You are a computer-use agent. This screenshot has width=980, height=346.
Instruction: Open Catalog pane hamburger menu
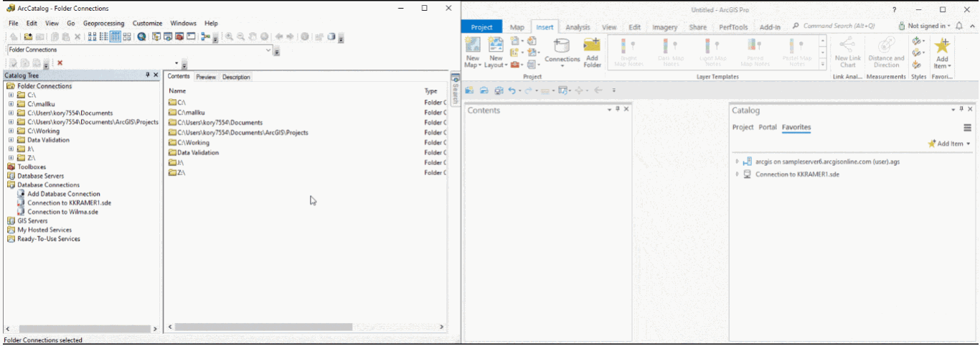pyautogui.click(x=967, y=128)
